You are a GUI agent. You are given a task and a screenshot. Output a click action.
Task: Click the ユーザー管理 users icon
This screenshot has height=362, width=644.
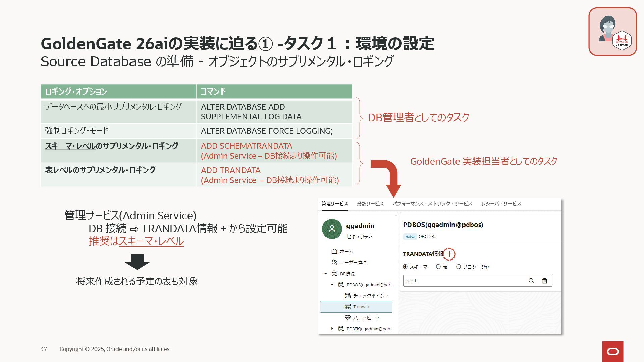click(x=334, y=262)
